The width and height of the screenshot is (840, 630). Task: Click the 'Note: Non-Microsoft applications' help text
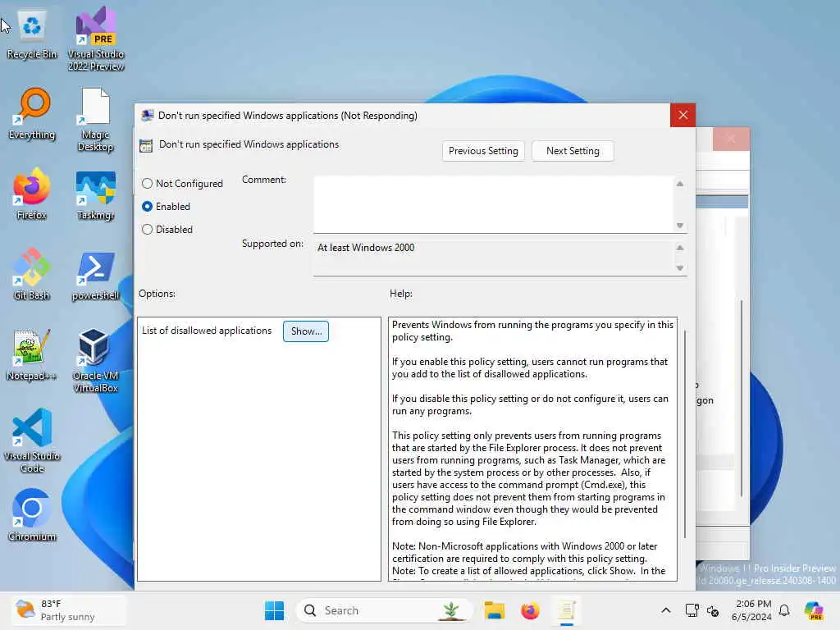[524, 552]
